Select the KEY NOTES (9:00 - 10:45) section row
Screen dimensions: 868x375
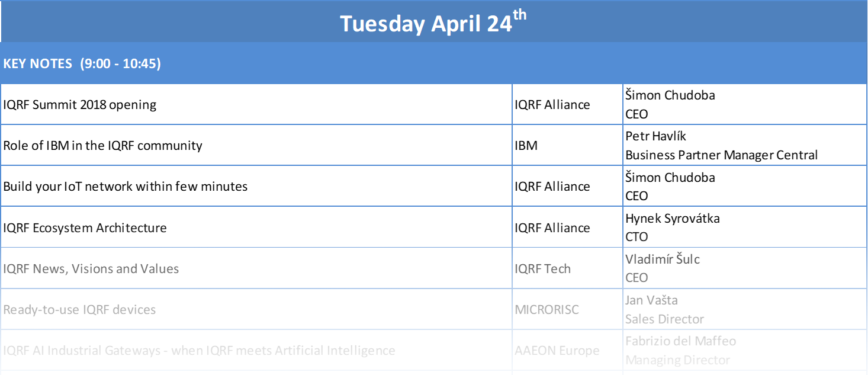433,63
